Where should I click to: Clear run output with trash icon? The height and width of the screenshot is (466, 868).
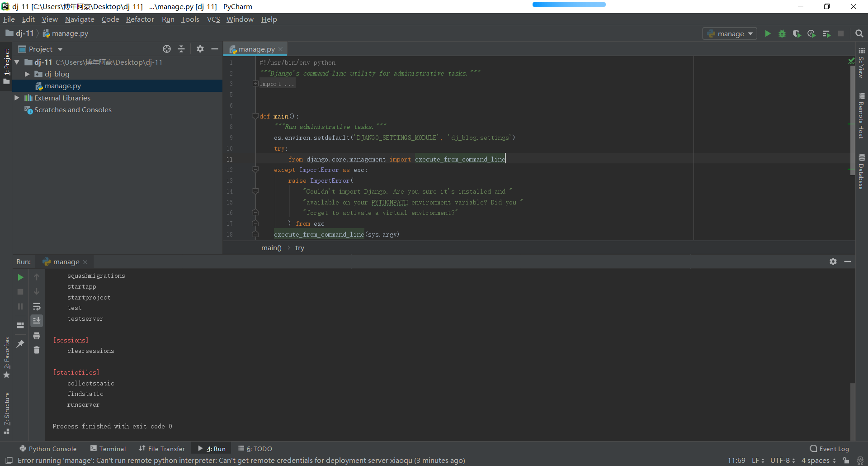click(x=37, y=350)
